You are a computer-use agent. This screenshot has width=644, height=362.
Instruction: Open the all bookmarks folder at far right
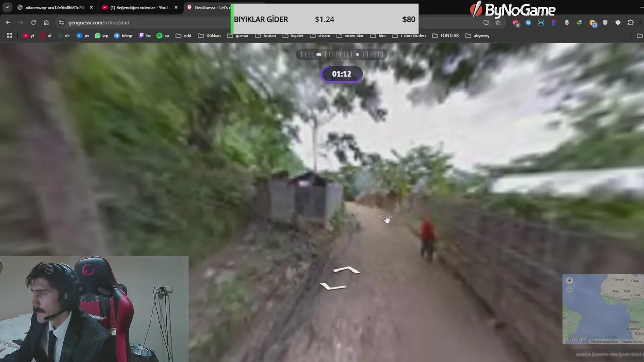[640, 36]
